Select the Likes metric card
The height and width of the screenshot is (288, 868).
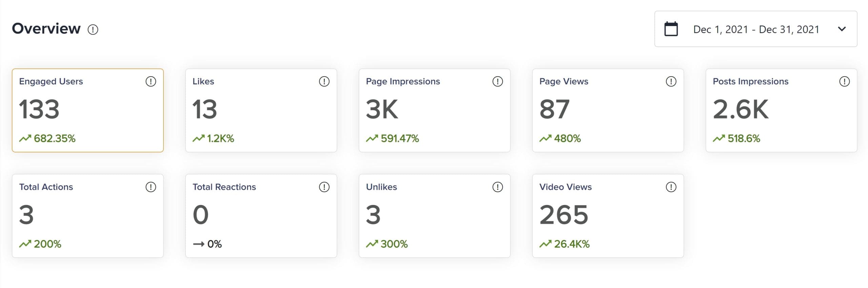[261, 110]
